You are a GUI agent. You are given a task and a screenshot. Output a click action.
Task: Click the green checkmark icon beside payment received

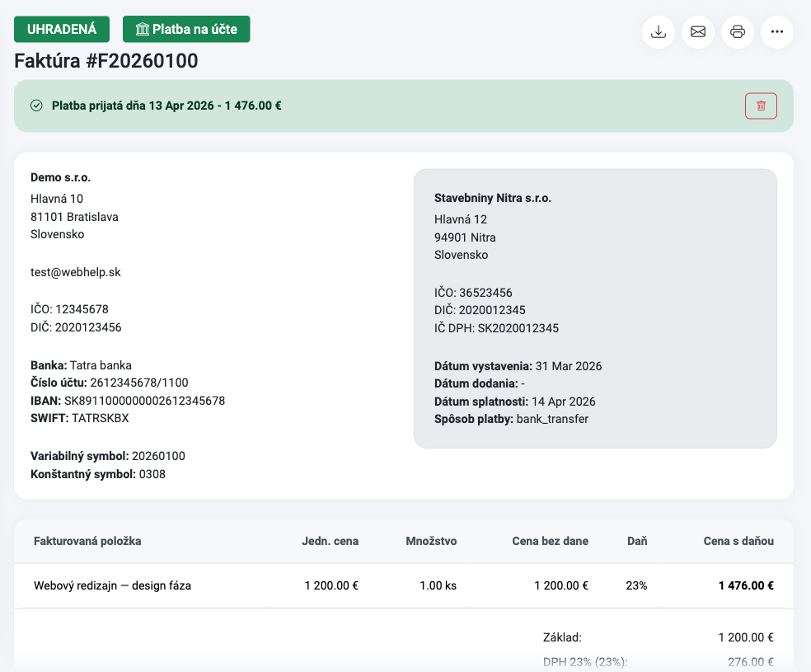pos(36,106)
